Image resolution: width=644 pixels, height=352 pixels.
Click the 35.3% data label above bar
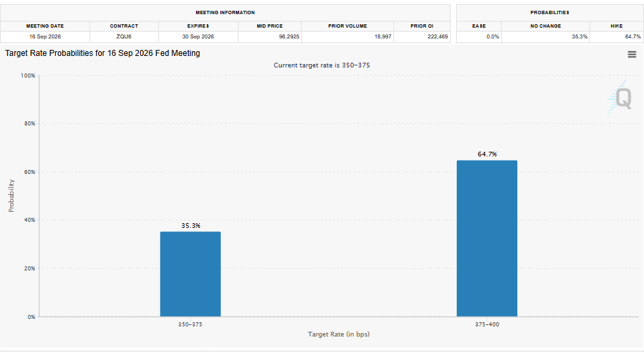click(191, 226)
